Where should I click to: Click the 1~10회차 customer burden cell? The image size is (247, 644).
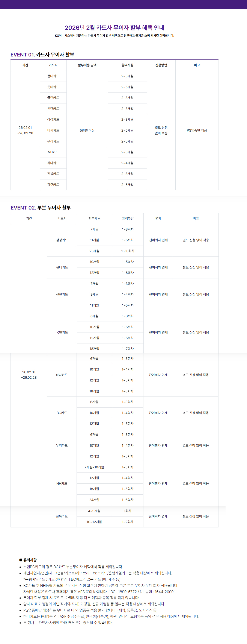click(128, 251)
